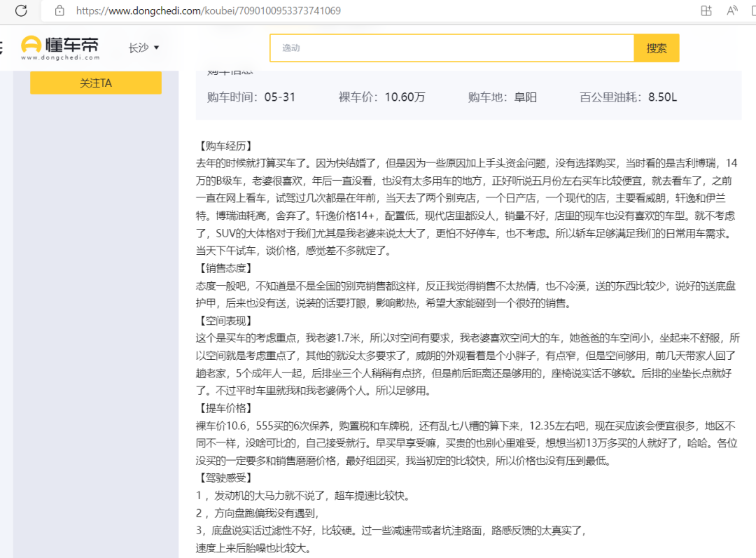Click the 购车时间 05-31 value
The width and height of the screenshot is (756, 558).
pos(279,97)
